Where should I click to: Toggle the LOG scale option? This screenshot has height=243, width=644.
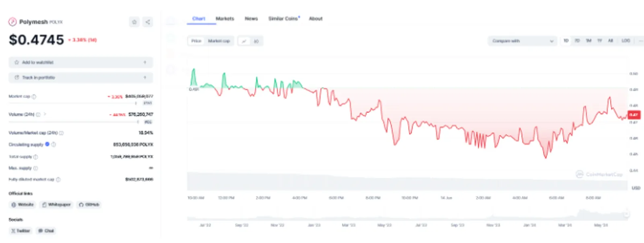pyautogui.click(x=625, y=41)
